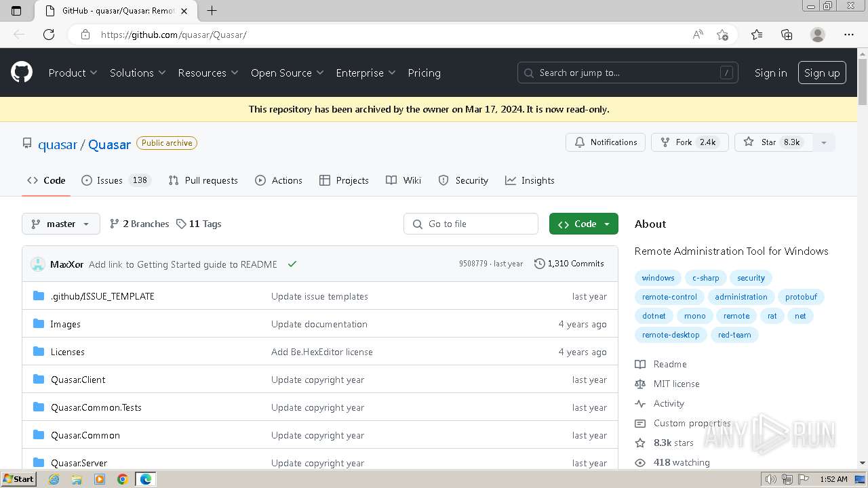Click the Go to file search field

pyautogui.click(x=471, y=224)
